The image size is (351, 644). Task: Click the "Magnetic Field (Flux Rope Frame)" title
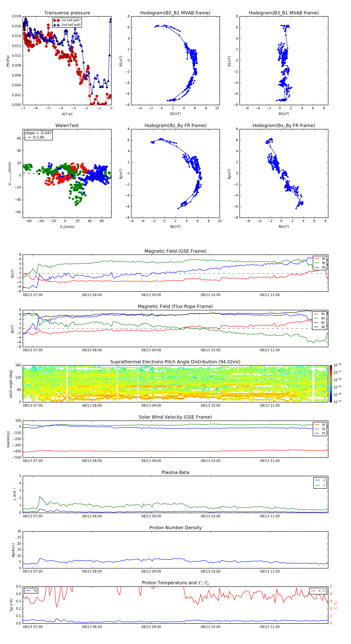[175, 307]
